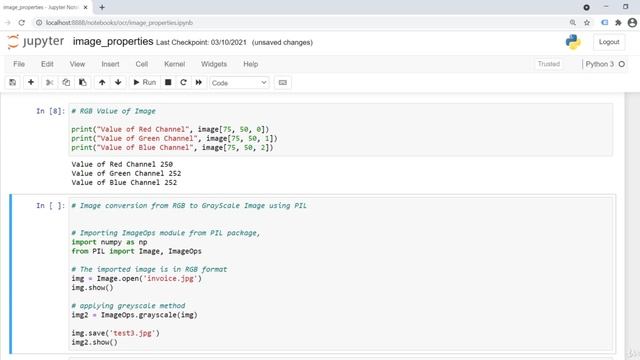Image resolution: width=640 pixels, height=360 pixels.
Task: Open the cell type Code dropdown
Action: pos(239,83)
